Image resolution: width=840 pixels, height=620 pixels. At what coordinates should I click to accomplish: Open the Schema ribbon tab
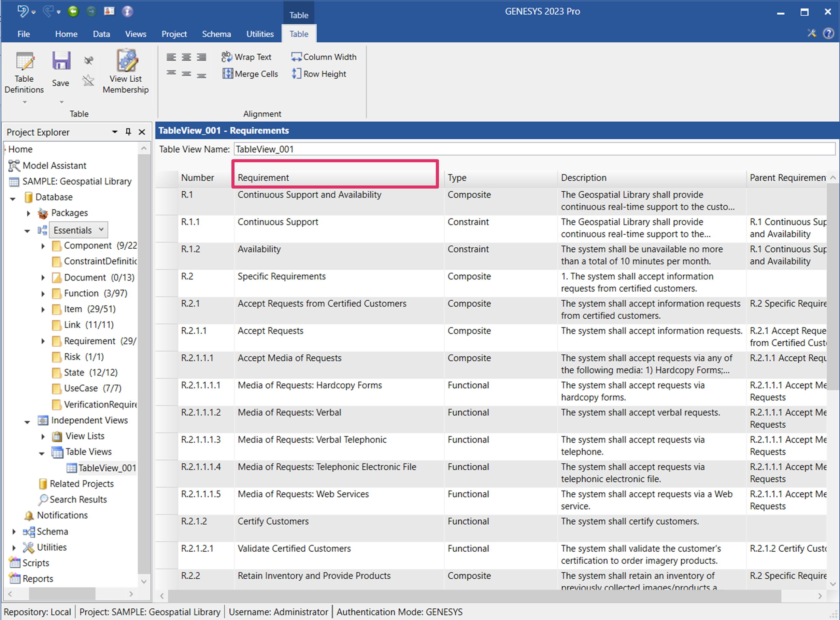pos(216,34)
